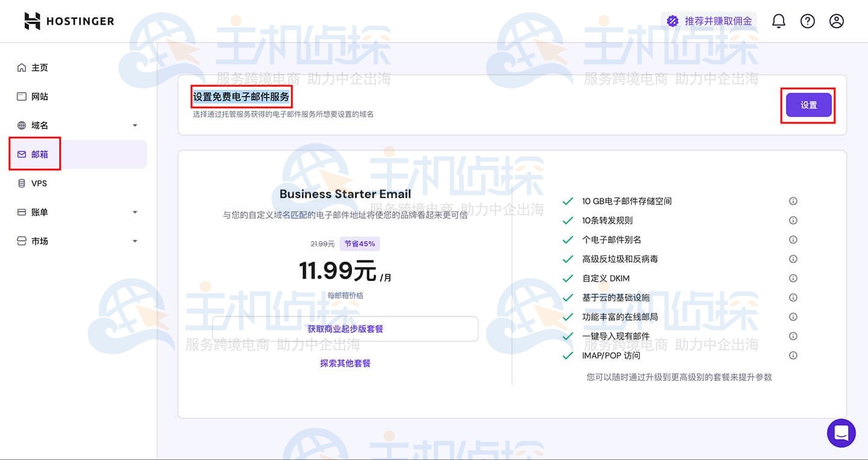
Task: Open the notifications bell icon
Action: tap(779, 21)
